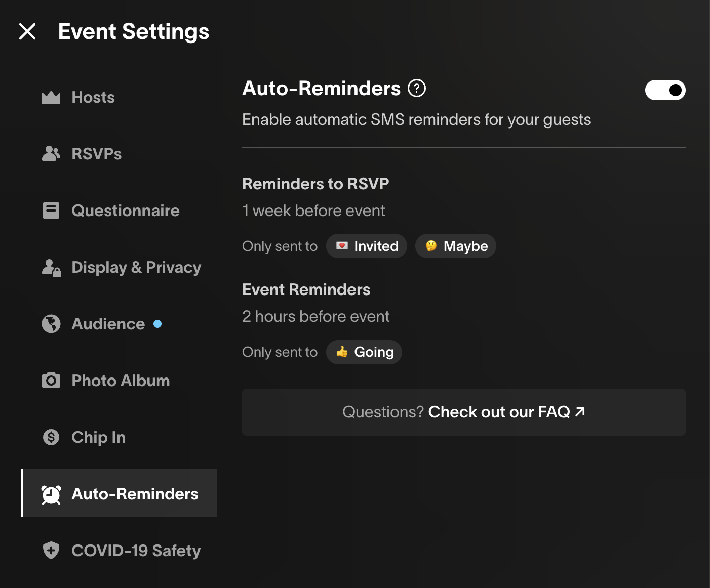Click the people icon beside RSVPs
Screen dimensions: 710x588
pos(51,154)
